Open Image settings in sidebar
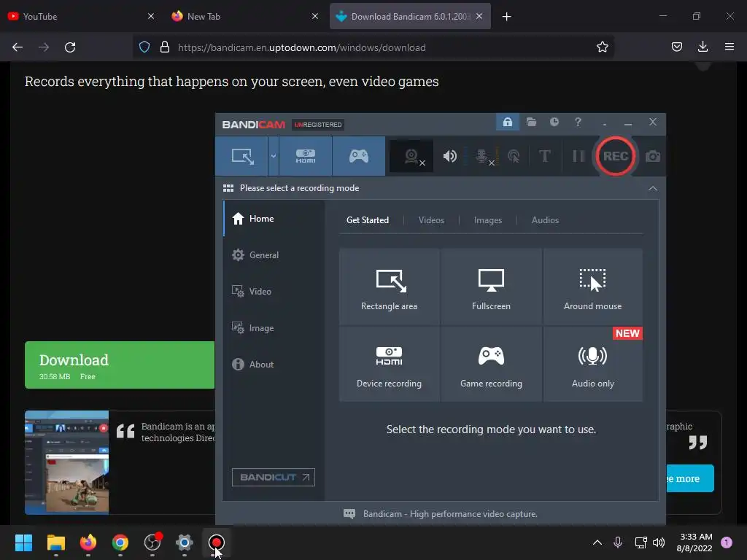 click(274, 328)
